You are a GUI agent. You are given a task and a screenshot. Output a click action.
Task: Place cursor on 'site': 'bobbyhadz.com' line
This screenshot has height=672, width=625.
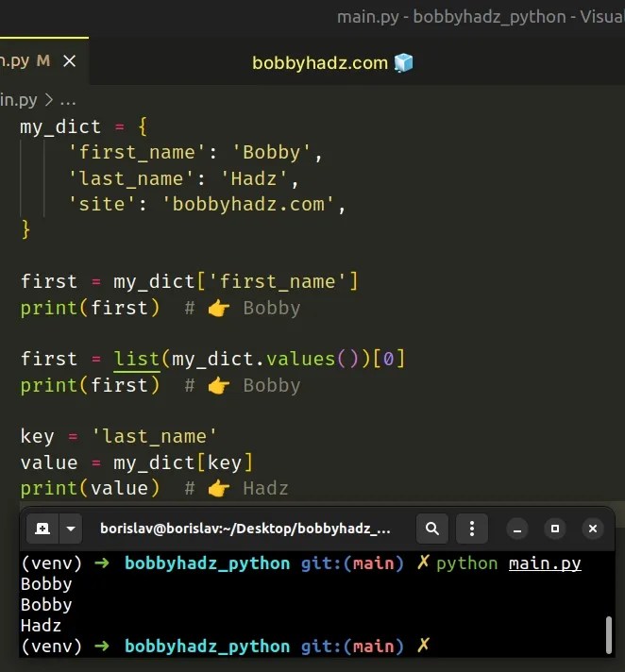pyautogui.click(x=207, y=204)
